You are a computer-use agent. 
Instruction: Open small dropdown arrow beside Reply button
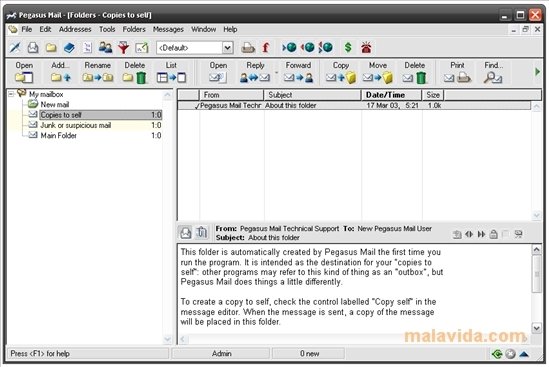pos(276,73)
